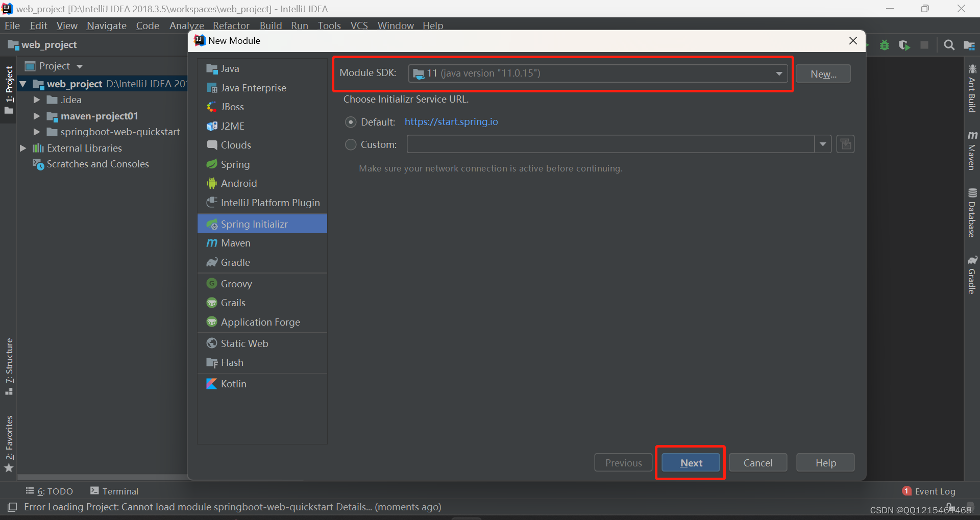Click the New... SDK button
This screenshot has height=520, width=980.
coord(823,74)
